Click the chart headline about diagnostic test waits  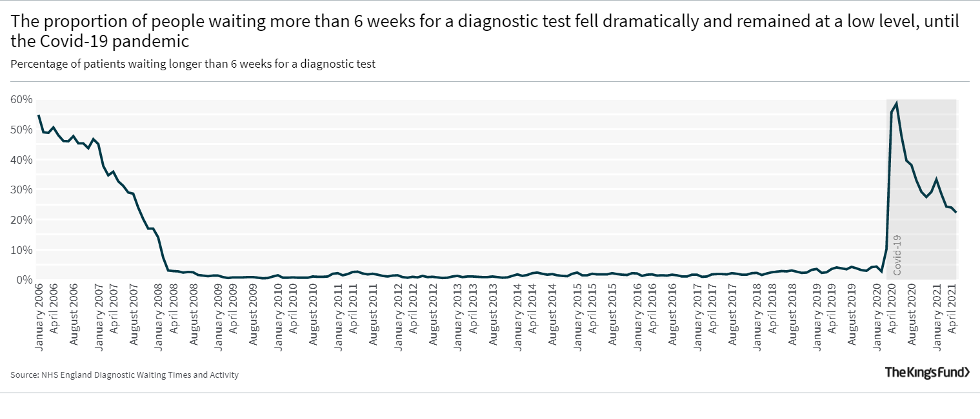485,32
